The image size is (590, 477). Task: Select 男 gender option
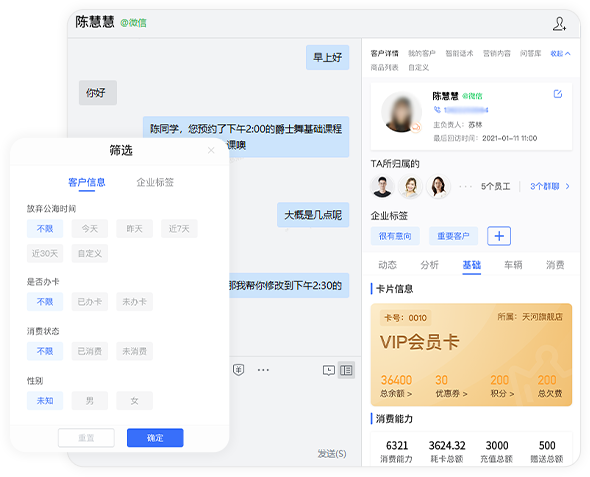click(x=90, y=401)
